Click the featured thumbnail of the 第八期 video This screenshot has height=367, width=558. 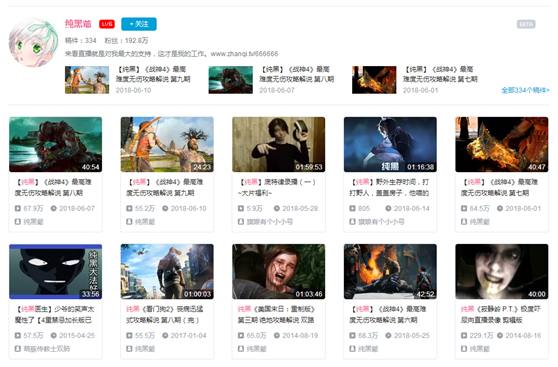tap(231, 80)
